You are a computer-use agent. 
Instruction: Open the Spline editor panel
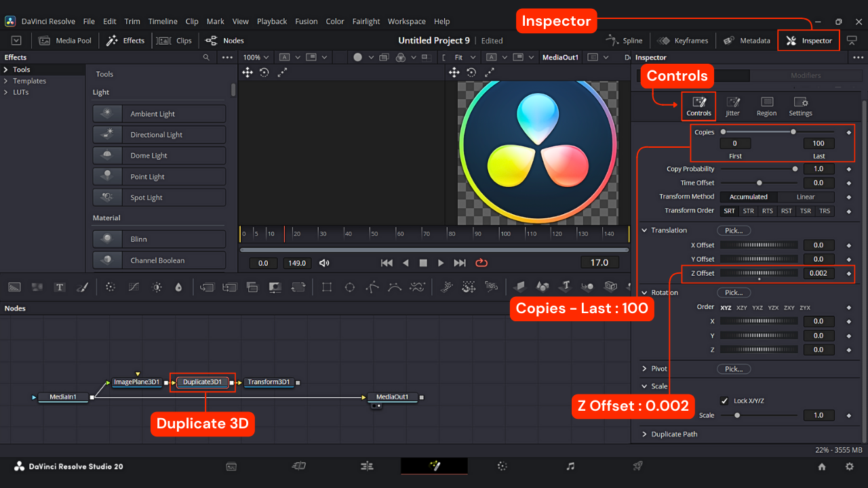[x=624, y=41]
